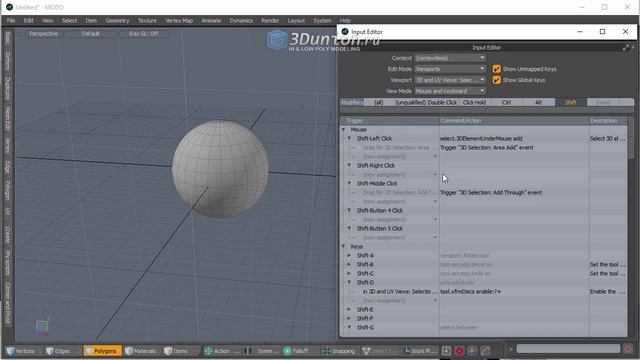Select the (unqualified) modifier filter
The image size is (640, 360).
tap(411, 102)
